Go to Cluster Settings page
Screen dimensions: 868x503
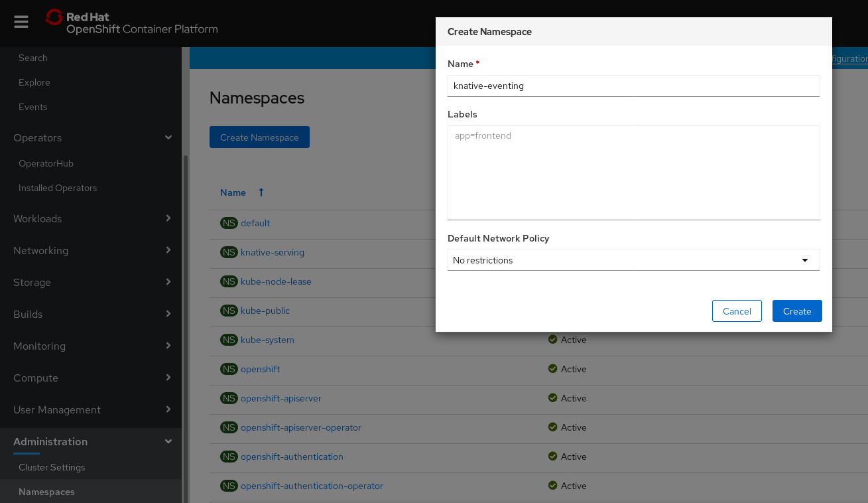click(x=52, y=467)
